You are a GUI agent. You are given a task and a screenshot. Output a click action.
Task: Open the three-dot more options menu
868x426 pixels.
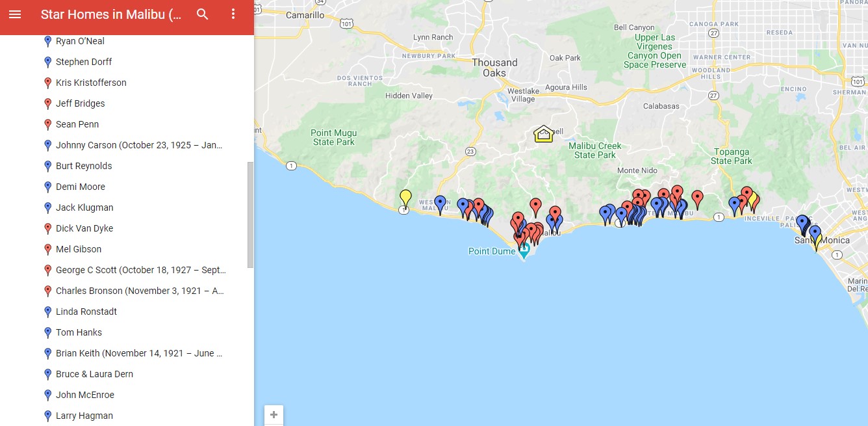pyautogui.click(x=233, y=14)
